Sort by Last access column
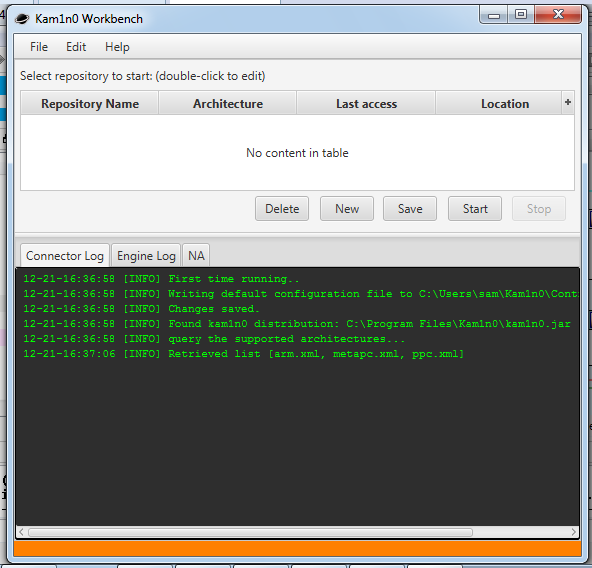This screenshot has height=568, width=592. pyautogui.click(x=366, y=103)
